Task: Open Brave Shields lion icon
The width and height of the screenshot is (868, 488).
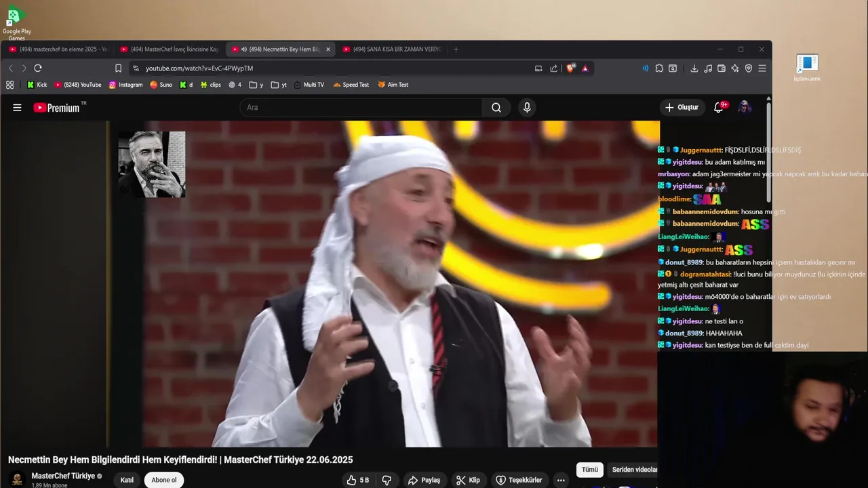Action: [x=570, y=68]
